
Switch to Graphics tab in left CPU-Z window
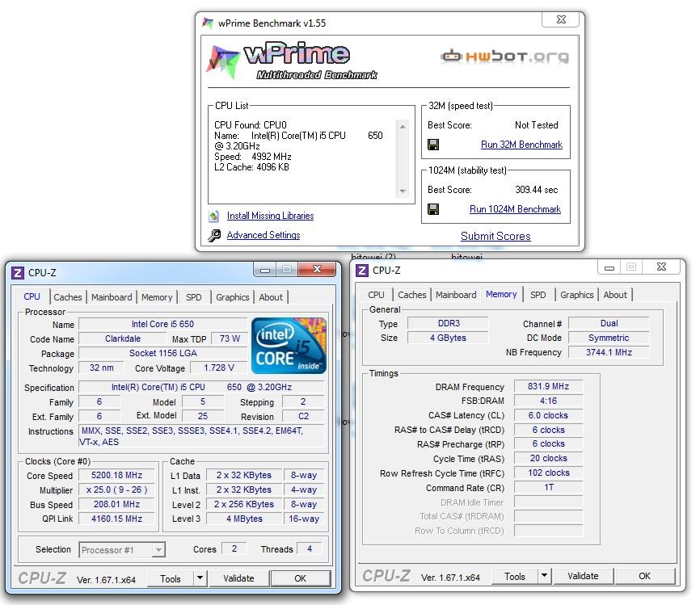pos(233,297)
